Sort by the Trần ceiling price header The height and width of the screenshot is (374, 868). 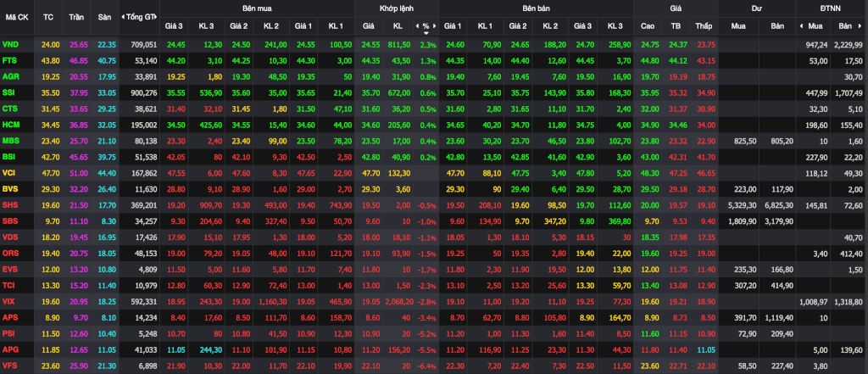76,17
